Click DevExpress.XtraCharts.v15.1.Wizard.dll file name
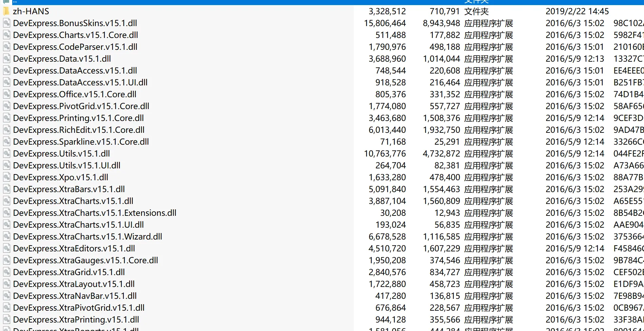This screenshot has width=644, height=331. (87, 237)
